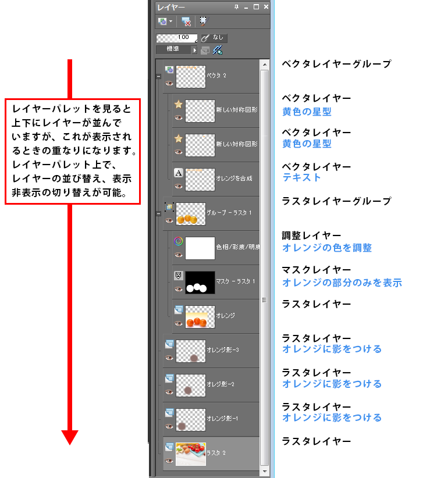Collapse the グループ - ラスタ 1 group
The image size is (448, 478).
(x=159, y=213)
